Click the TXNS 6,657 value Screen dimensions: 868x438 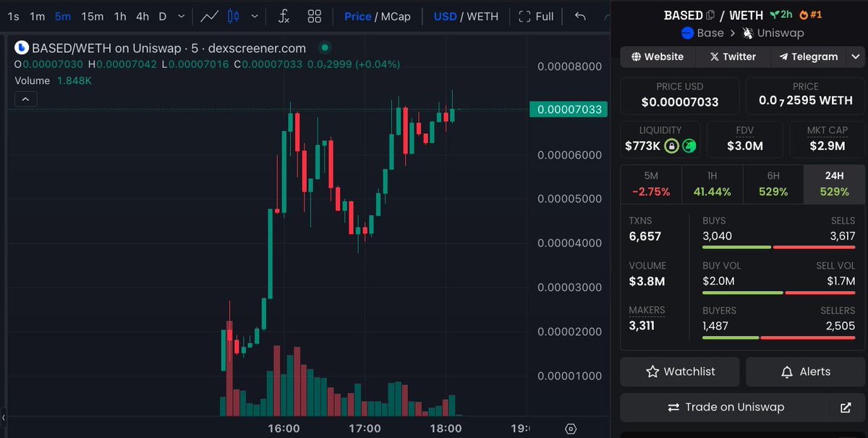coord(645,236)
